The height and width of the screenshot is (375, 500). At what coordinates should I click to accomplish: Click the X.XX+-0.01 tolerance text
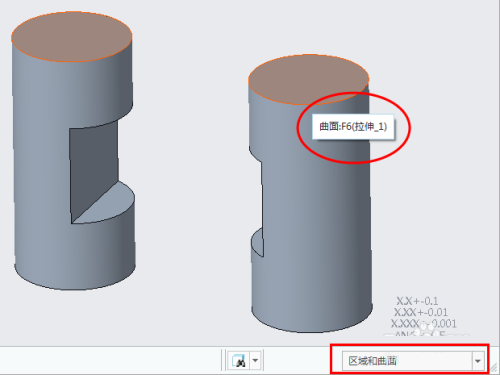tap(420, 312)
